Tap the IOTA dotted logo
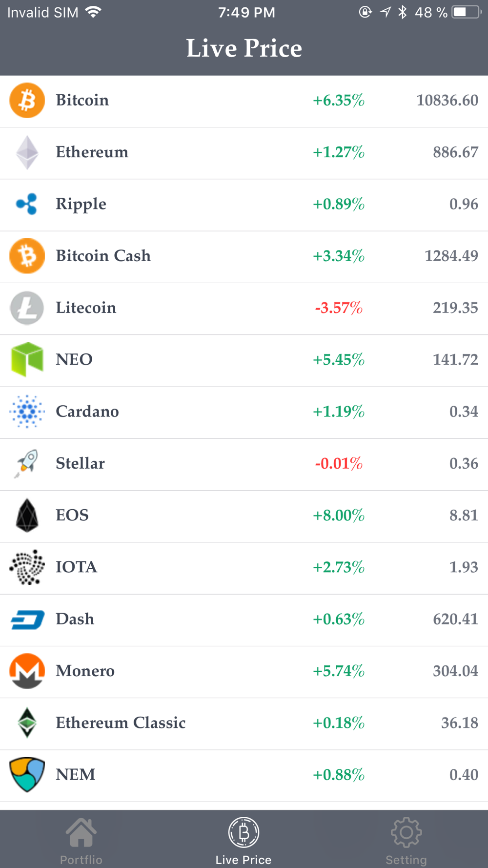 coord(27,567)
